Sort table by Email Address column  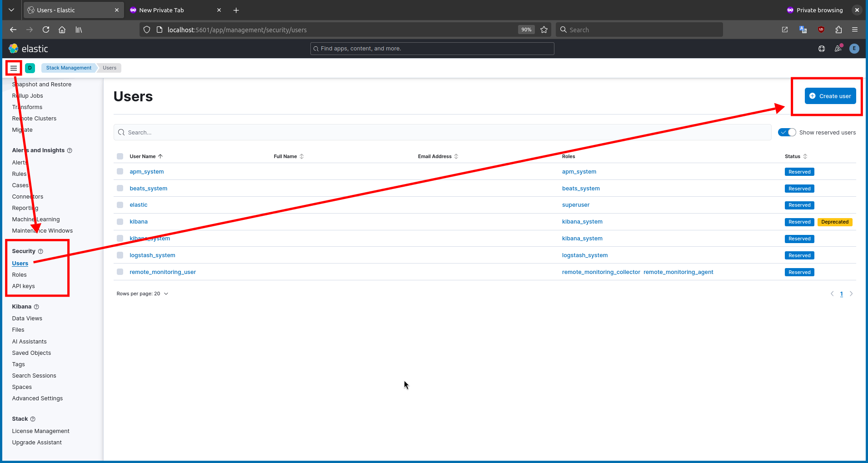point(438,156)
